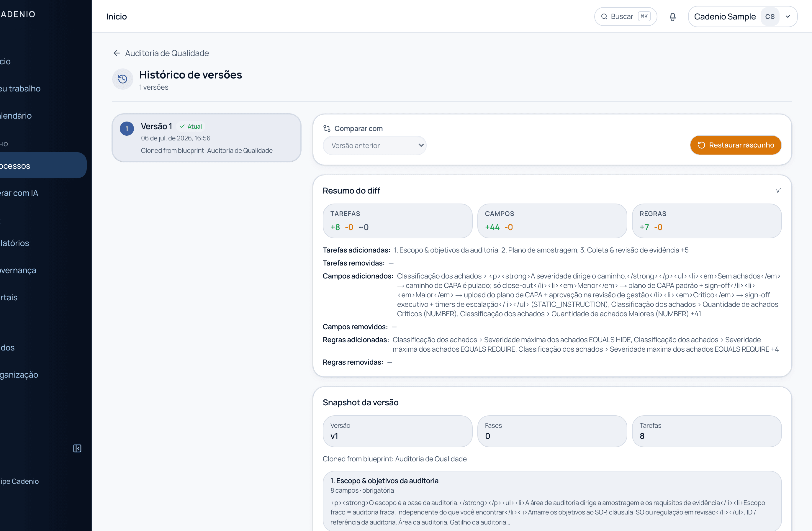Open Gerar com IA in the sidebar
812x531 pixels.
click(19, 193)
